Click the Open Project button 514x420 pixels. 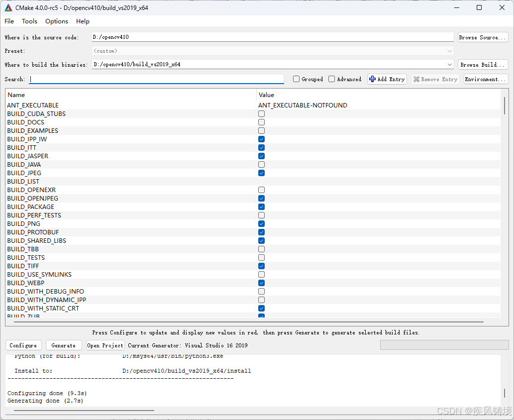point(105,345)
